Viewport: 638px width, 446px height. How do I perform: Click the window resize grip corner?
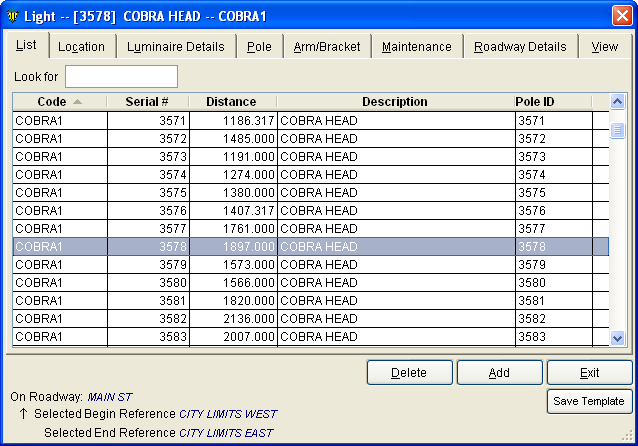(627, 435)
